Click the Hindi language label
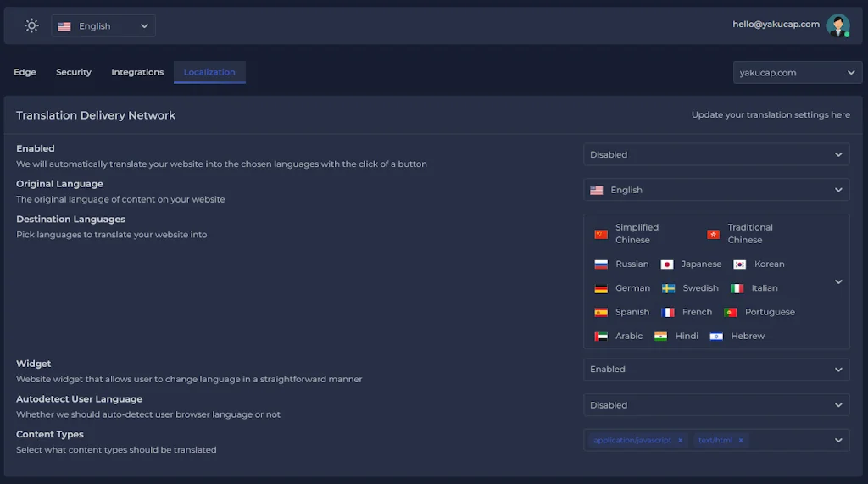The image size is (868, 484). (x=687, y=336)
